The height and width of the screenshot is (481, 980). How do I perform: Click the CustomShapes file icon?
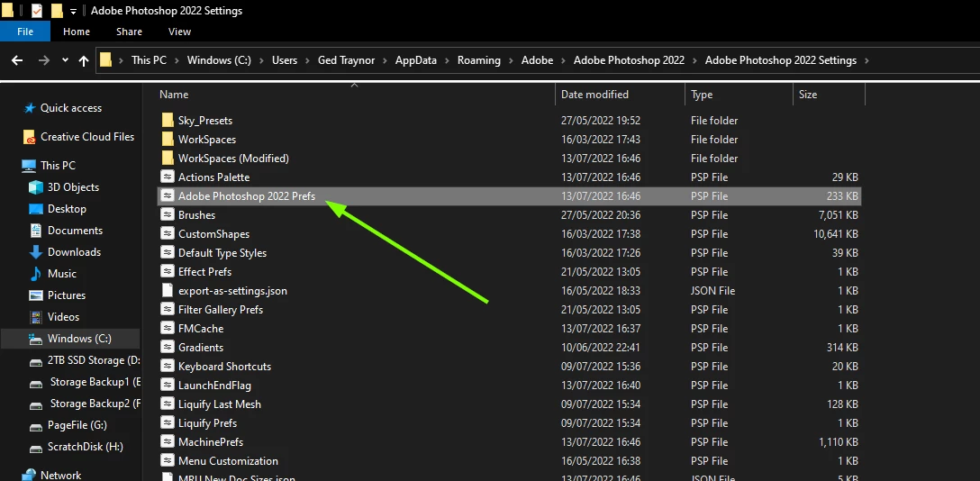click(167, 234)
